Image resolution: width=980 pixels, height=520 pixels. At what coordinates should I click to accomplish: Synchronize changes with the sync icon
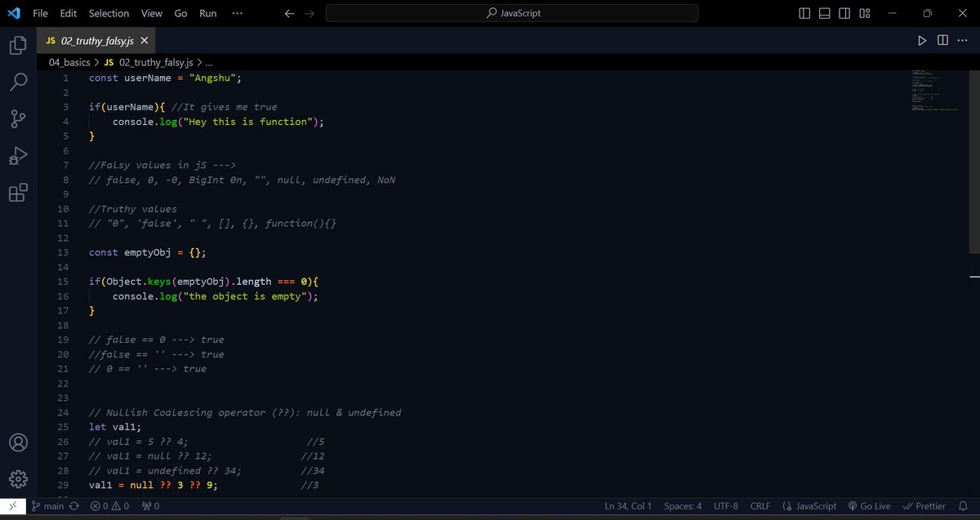point(74,506)
